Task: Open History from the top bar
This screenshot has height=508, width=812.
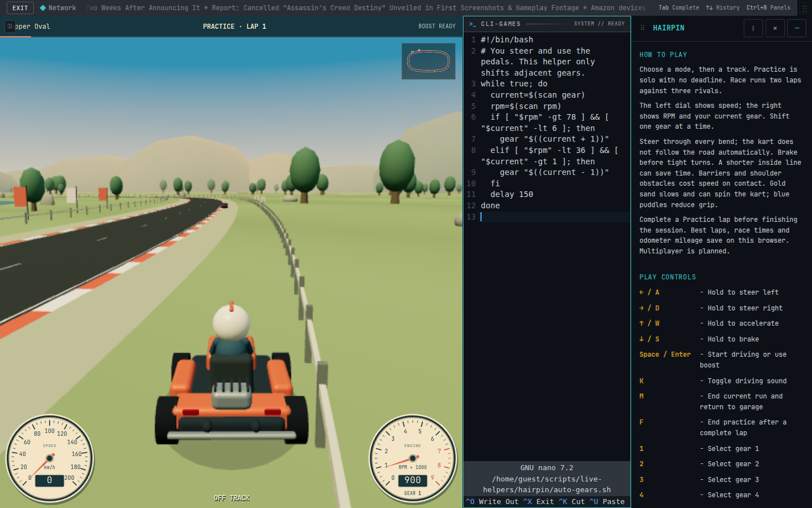Action: 722,8
